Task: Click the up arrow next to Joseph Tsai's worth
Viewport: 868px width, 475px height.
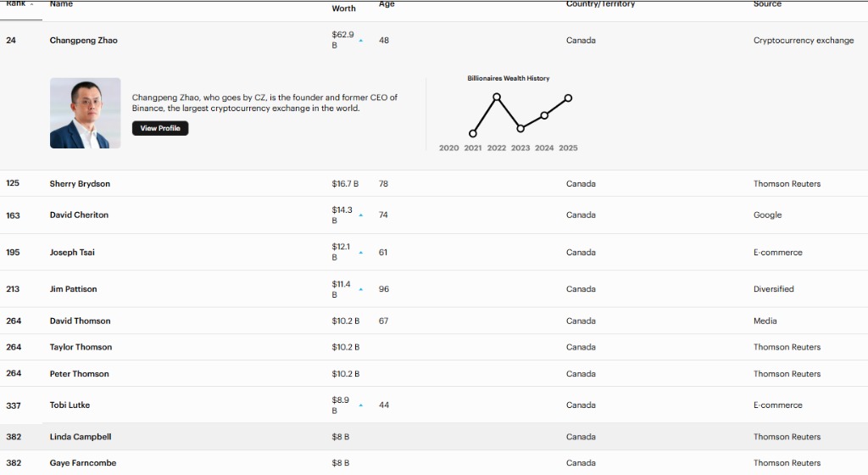Action: pos(361,253)
